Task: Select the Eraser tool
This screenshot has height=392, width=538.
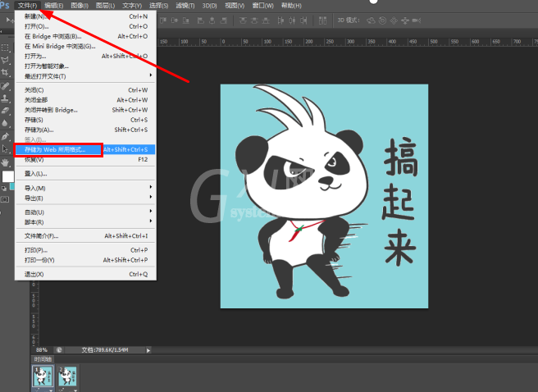Action: click(x=5, y=111)
